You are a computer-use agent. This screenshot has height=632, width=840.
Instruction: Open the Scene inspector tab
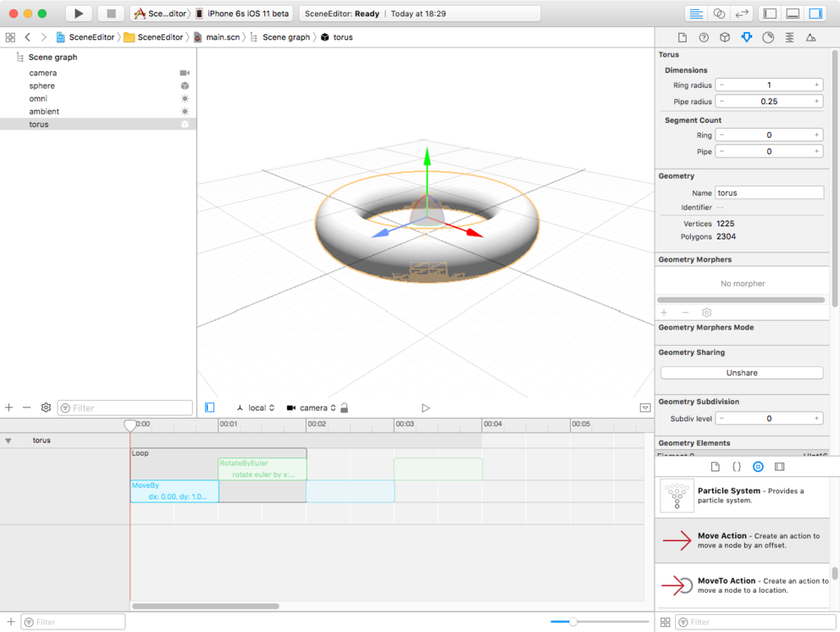coord(811,38)
